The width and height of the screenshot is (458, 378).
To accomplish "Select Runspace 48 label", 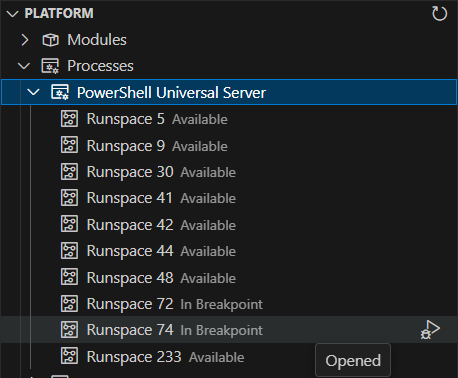I will (x=130, y=278).
